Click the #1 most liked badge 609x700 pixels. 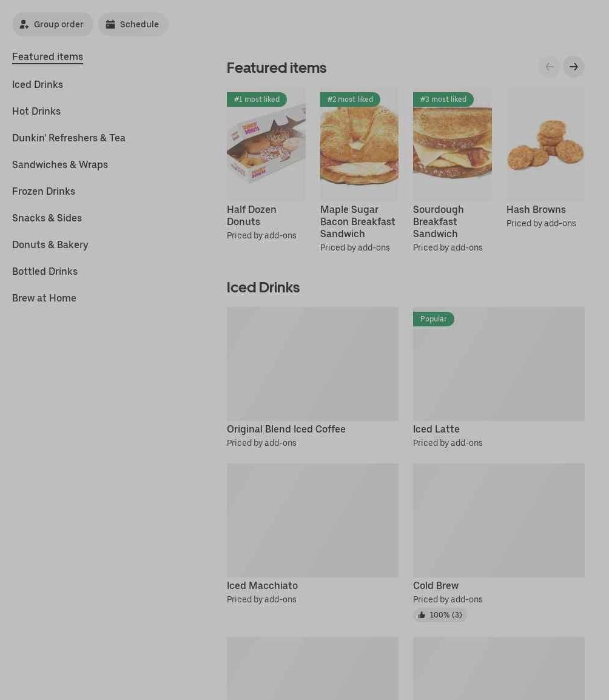(x=257, y=99)
